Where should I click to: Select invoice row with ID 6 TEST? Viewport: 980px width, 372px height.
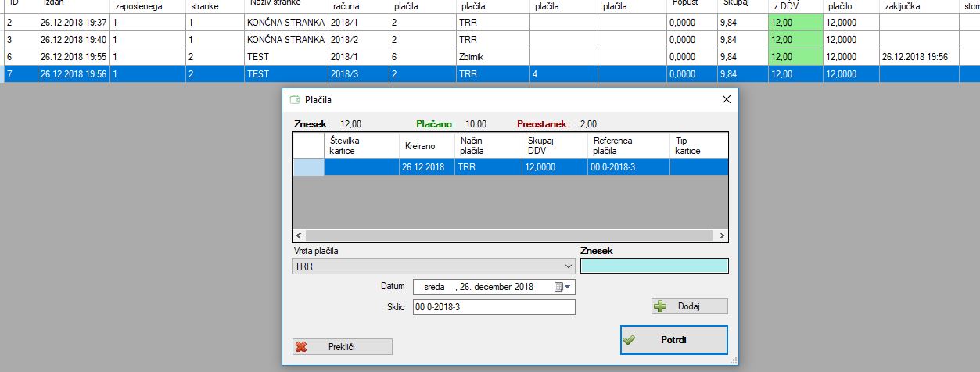[258, 57]
